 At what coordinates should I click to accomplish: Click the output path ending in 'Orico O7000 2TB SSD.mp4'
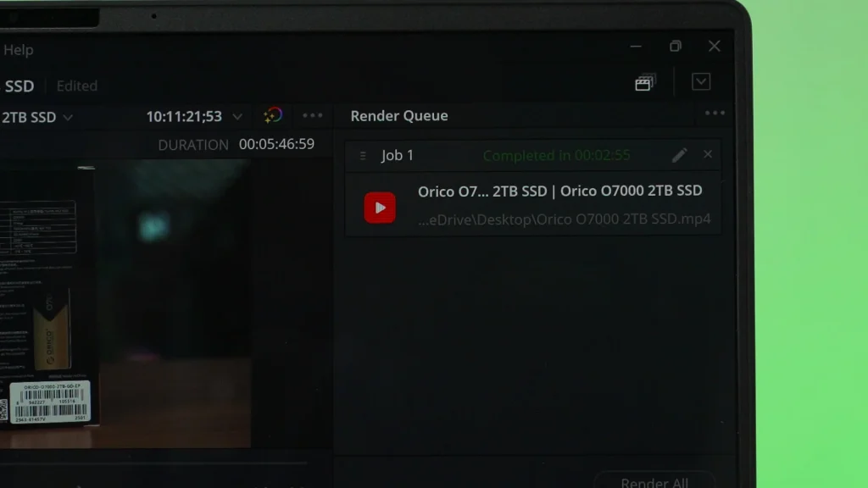click(x=564, y=219)
